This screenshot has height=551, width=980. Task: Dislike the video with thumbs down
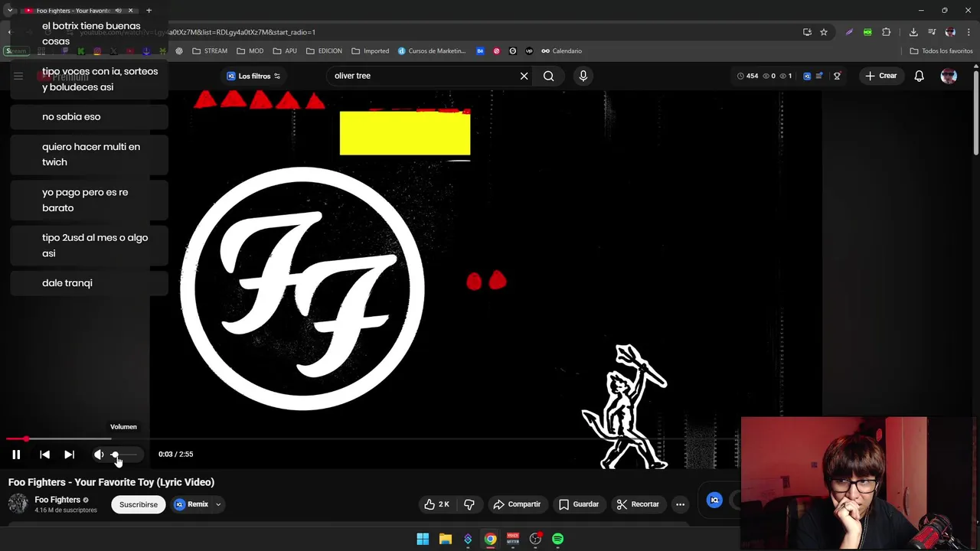pos(469,504)
